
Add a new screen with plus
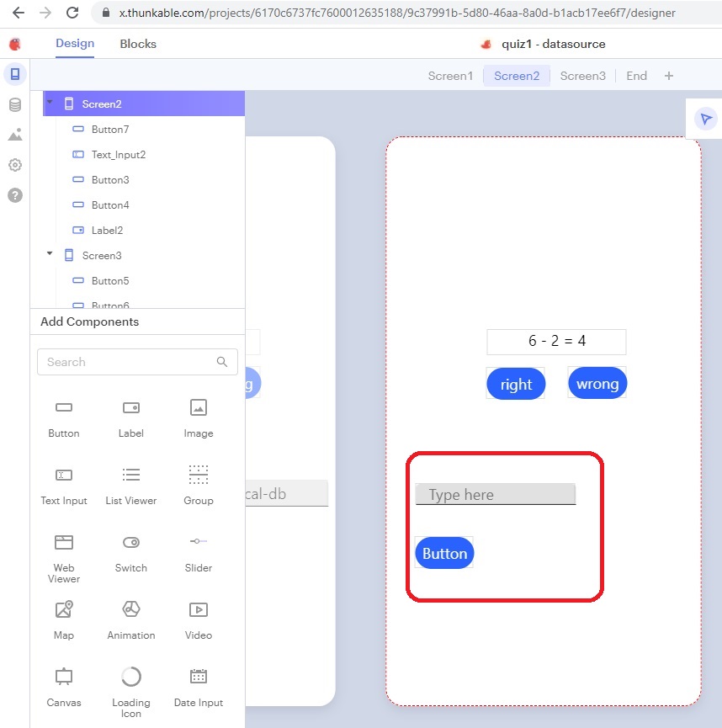pos(669,76)
